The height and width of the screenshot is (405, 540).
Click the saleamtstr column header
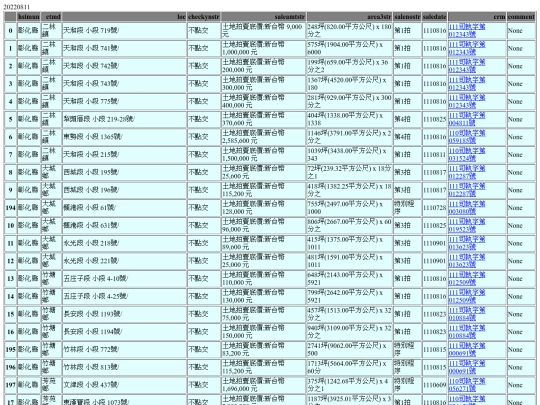click(x=263, y=17)
